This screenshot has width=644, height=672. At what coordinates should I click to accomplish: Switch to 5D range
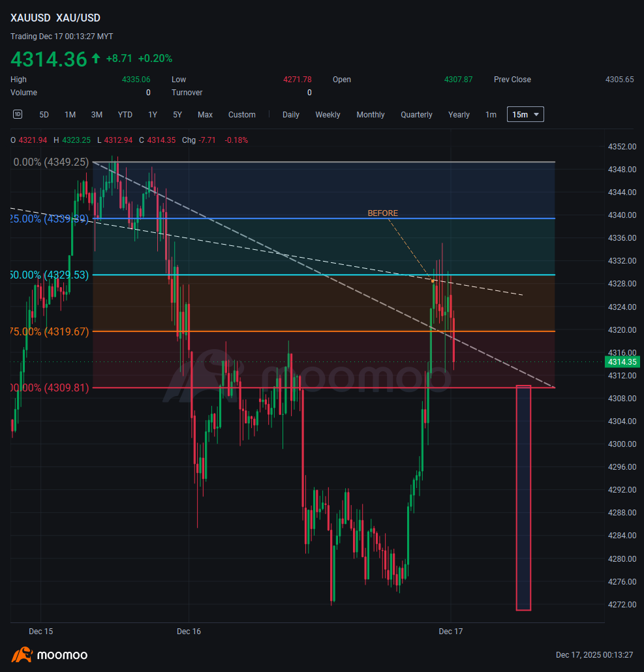pyautogui.click(x=44, y=115)
